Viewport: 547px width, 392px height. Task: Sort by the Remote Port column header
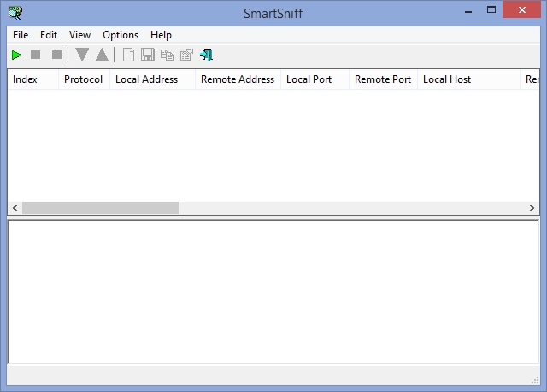(383, 79)
